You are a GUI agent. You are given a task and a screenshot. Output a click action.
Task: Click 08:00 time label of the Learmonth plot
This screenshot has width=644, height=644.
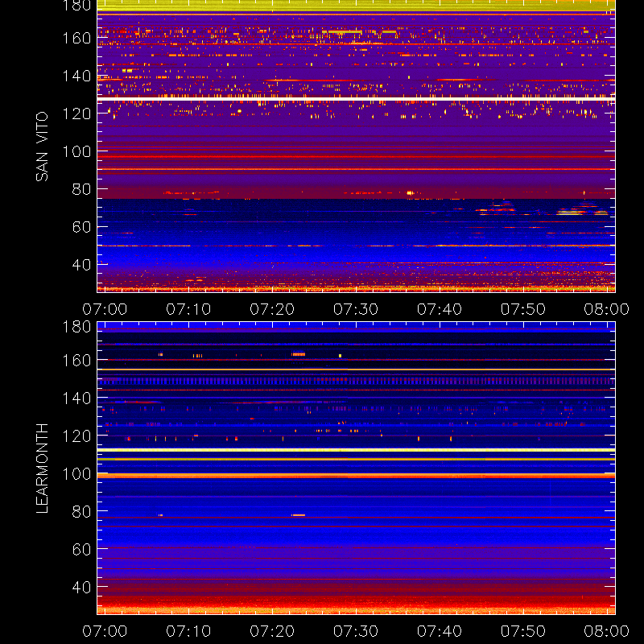607,631
